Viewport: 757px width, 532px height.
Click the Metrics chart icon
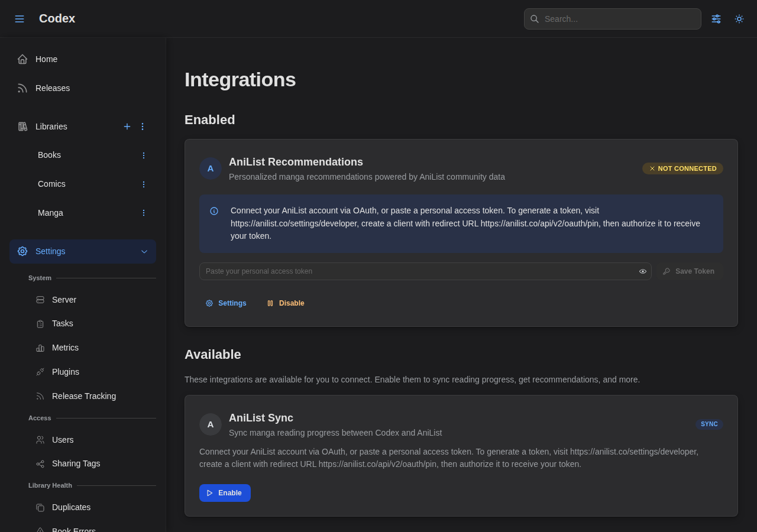tap(40, 348)
